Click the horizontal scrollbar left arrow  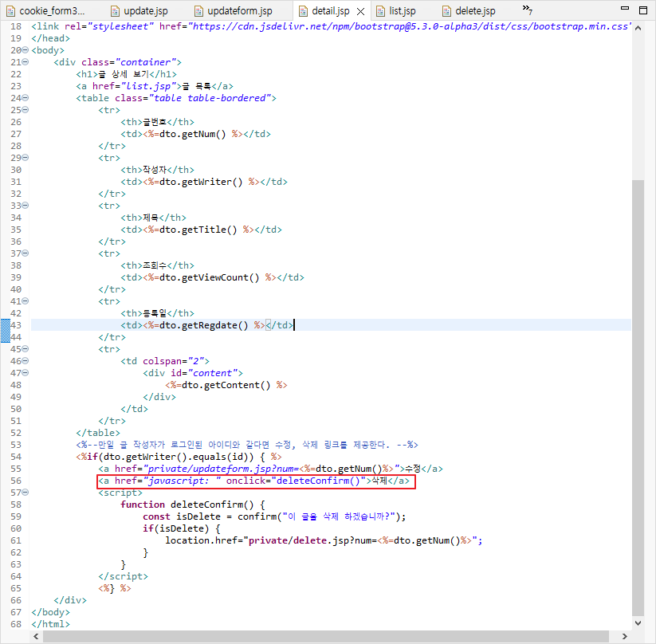[x=37, y=637]
